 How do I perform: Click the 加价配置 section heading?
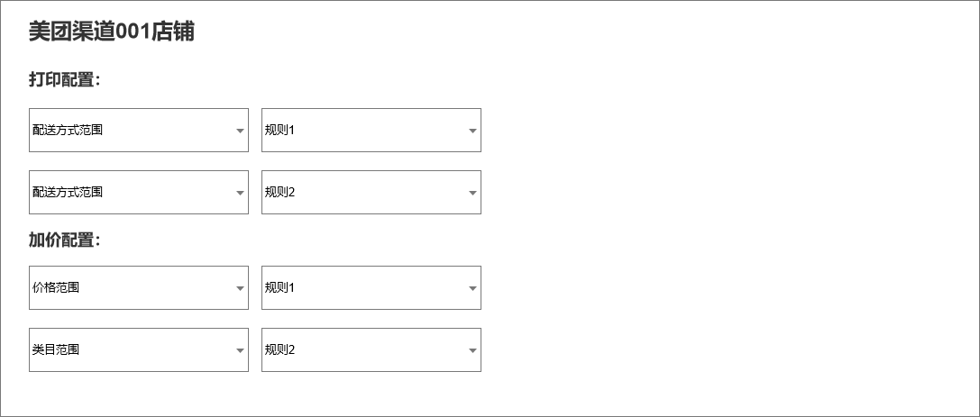tap(64, 240)
